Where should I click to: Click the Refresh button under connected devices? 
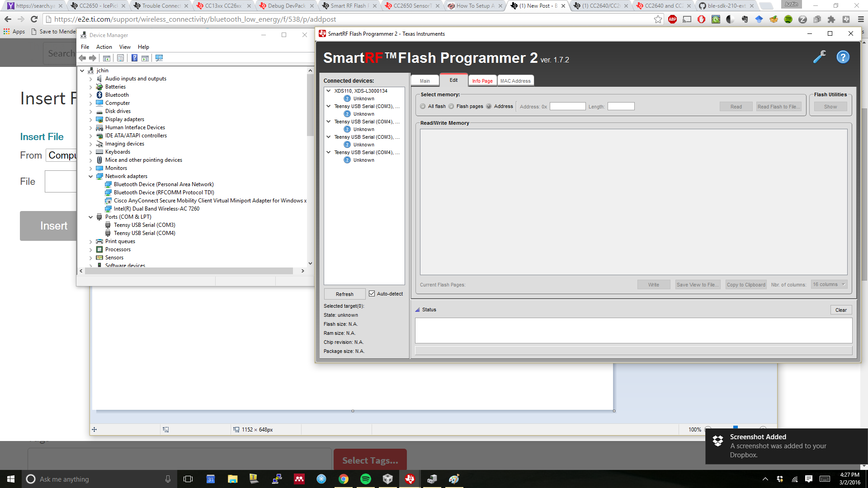[x=344, y=294]
